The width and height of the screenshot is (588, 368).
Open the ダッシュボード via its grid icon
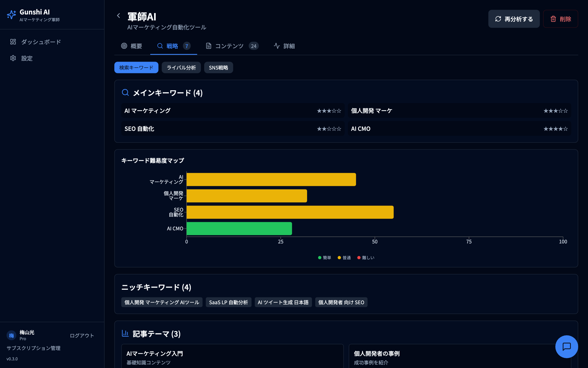point(13,42)
